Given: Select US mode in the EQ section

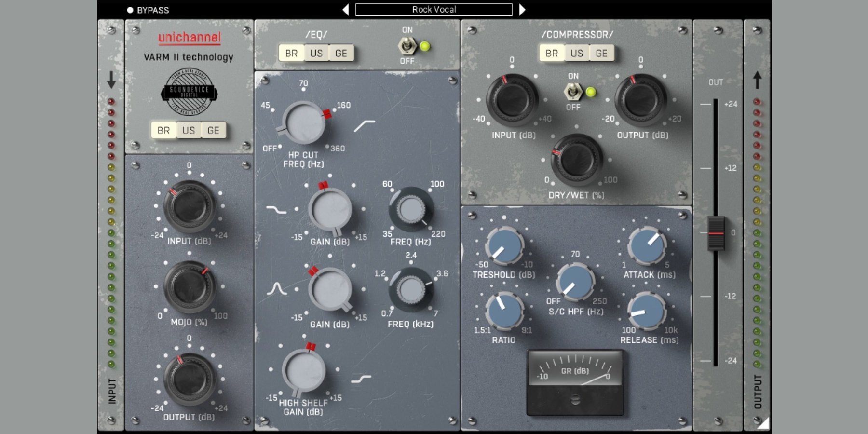Looking at the screenshot, I should [x=316, y=53].
